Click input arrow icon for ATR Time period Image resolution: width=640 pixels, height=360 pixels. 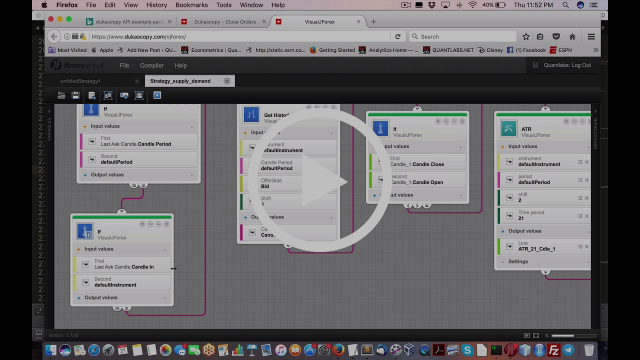(x=509, y=216)
